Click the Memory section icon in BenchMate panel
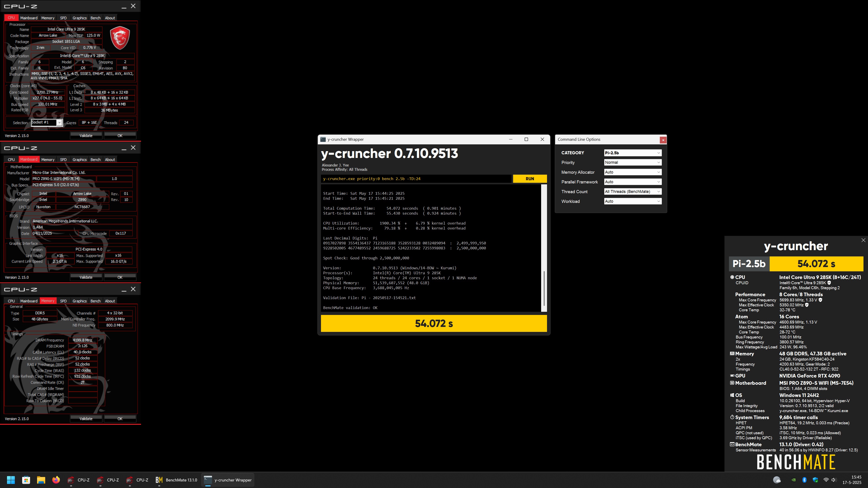Viewport: 868px width, 488px height. coord(732,354)
